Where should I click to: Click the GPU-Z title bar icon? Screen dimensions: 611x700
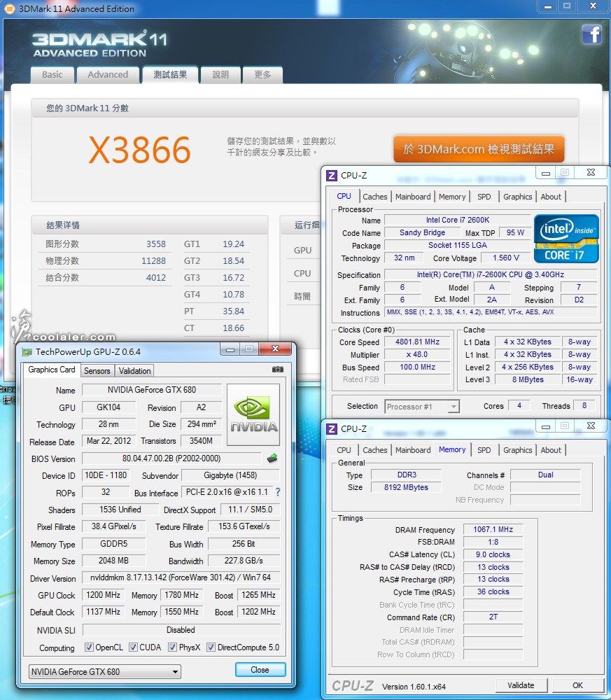coord(27,352)
